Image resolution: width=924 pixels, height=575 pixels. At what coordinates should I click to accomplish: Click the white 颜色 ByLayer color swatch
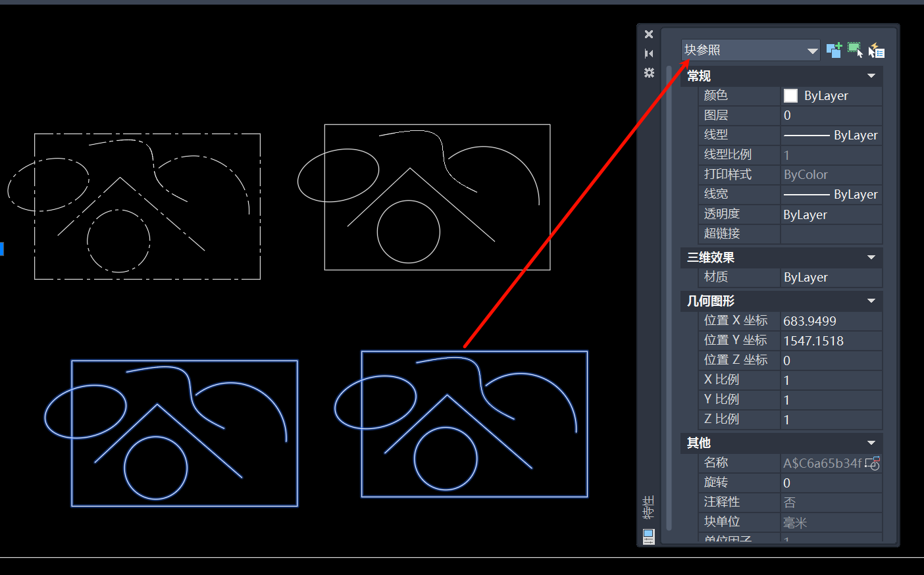[790, 96]
